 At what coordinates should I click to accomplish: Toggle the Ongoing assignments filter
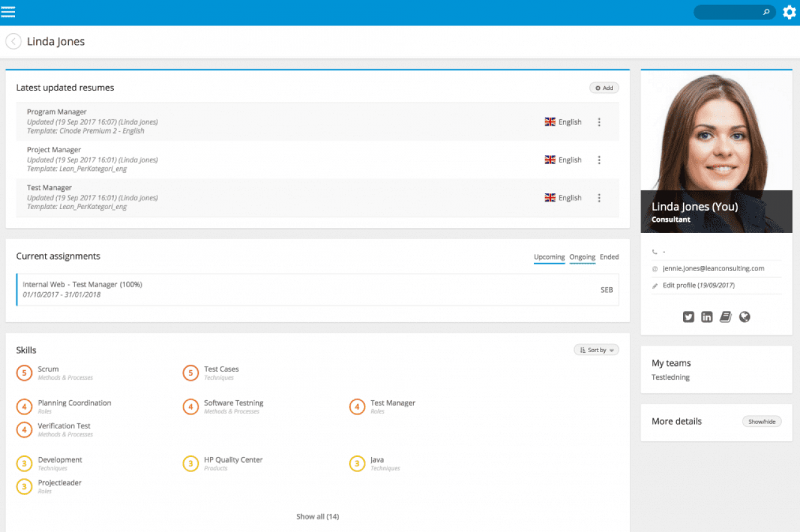[x=582, y=257]
